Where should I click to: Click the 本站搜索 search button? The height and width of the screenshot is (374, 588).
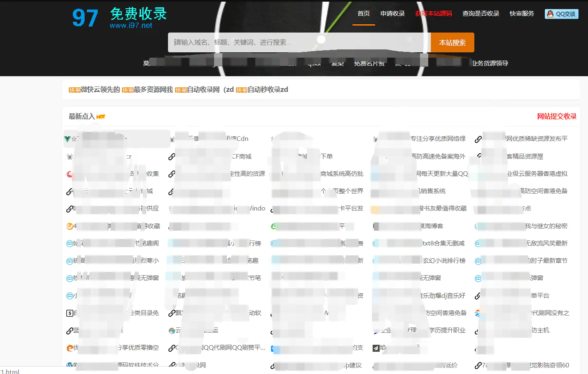pos(452,42)
